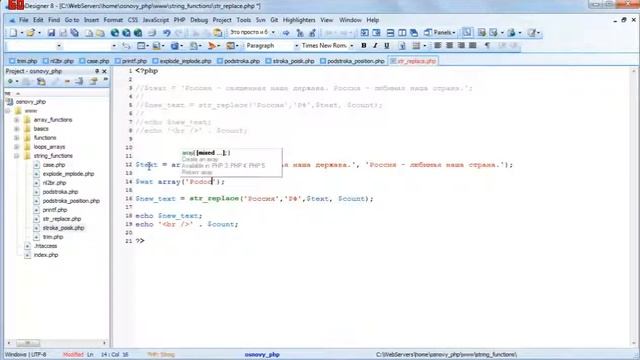The width and height of the screenshot is (640, 360).
Task: Open the JavaScript menu
Action: [x=156, y=20]
